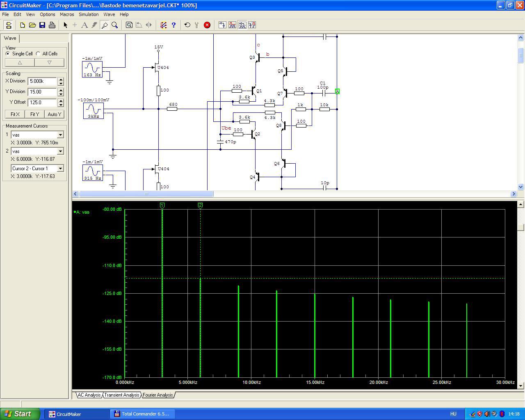Select the magnifier zoom tool
Image resolution: width=525 pixels, height=420 pixels.
[115, 25]
